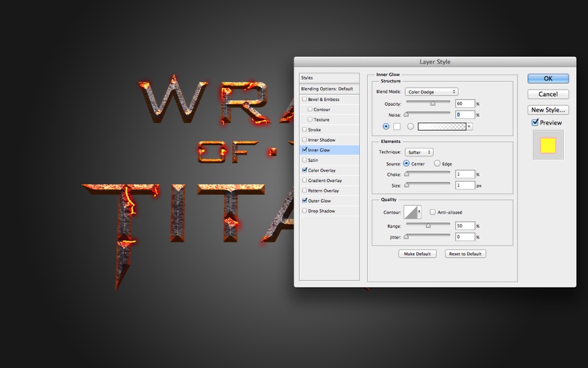The image size is (588, 368).
Task: Click the Range slider handle
Action: point(428,226)
